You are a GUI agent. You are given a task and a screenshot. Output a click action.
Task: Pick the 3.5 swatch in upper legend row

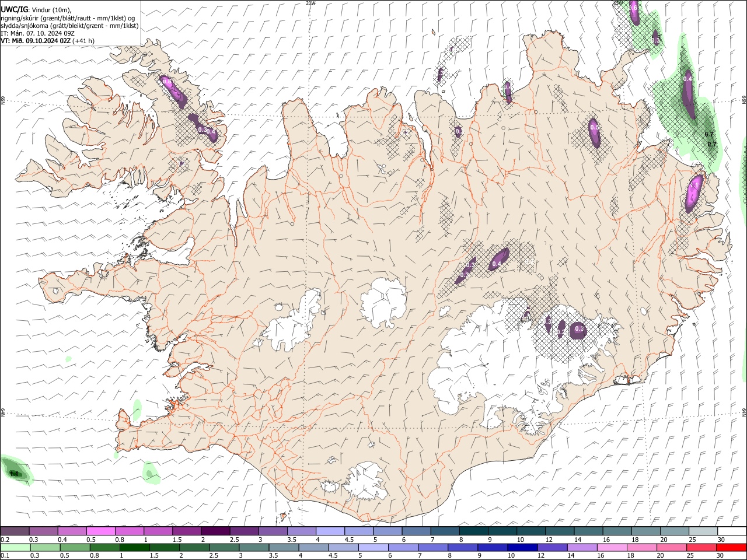[x=301, y=531]
